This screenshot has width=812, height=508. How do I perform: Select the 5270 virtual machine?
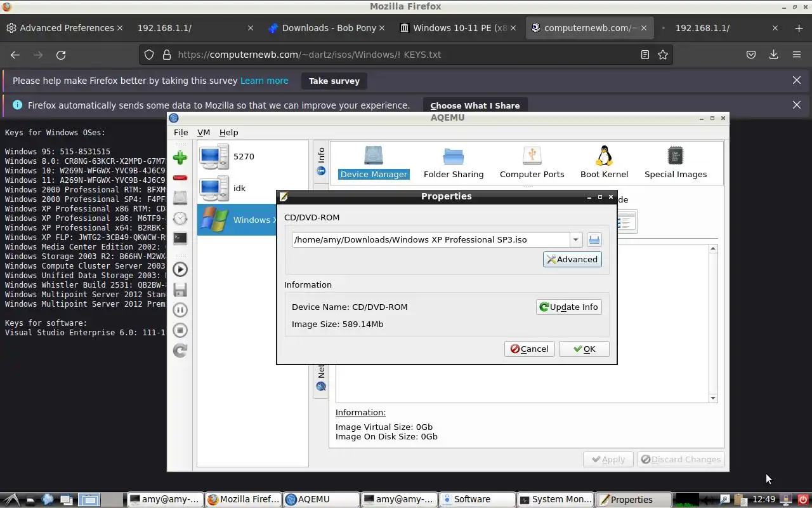point(252,156)
